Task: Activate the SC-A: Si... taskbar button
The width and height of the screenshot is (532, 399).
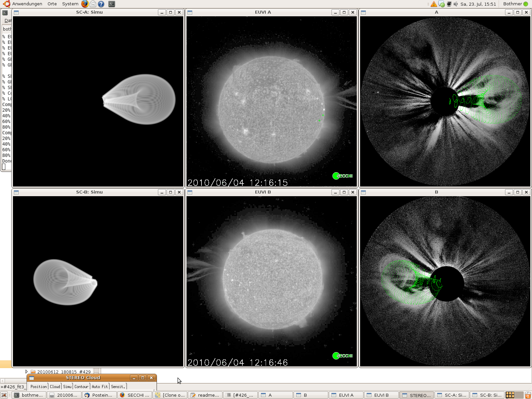Action: pos(452,395)
